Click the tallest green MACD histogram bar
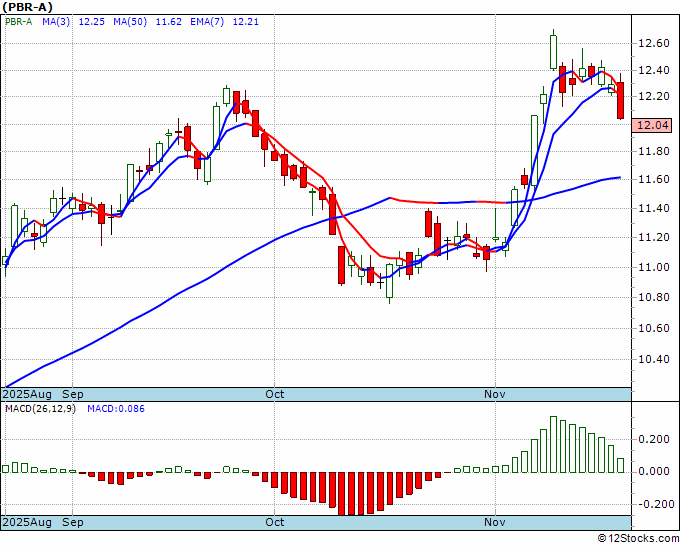Screen dimensions: 680x546 coord(553,445)
